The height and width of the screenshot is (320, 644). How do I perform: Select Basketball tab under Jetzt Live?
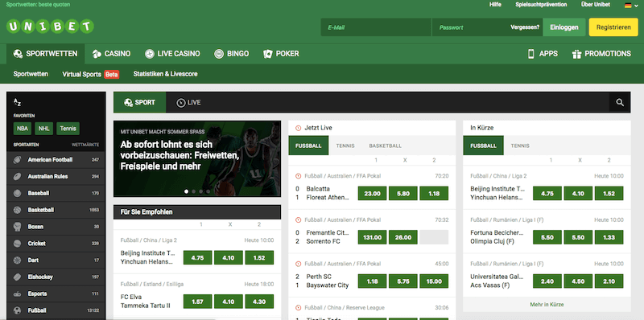point(386,146)
